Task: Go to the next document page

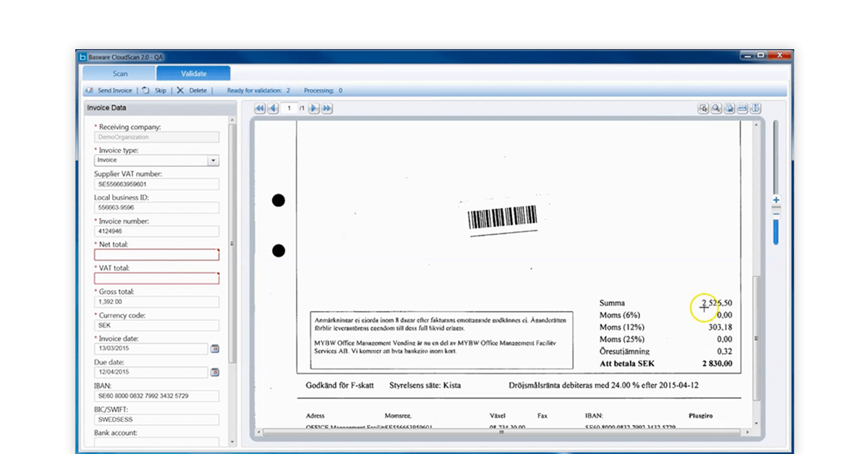Action: coord(314,108)
